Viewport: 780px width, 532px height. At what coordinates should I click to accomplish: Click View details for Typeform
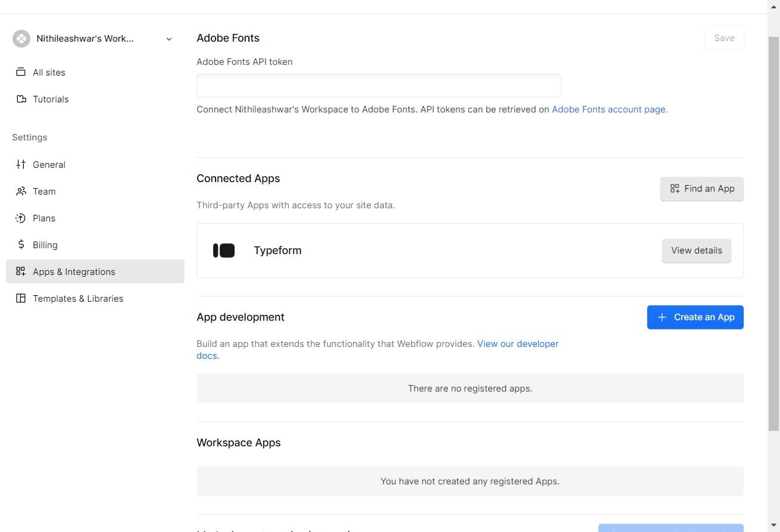pyautogui.click(x=696, y=250)
